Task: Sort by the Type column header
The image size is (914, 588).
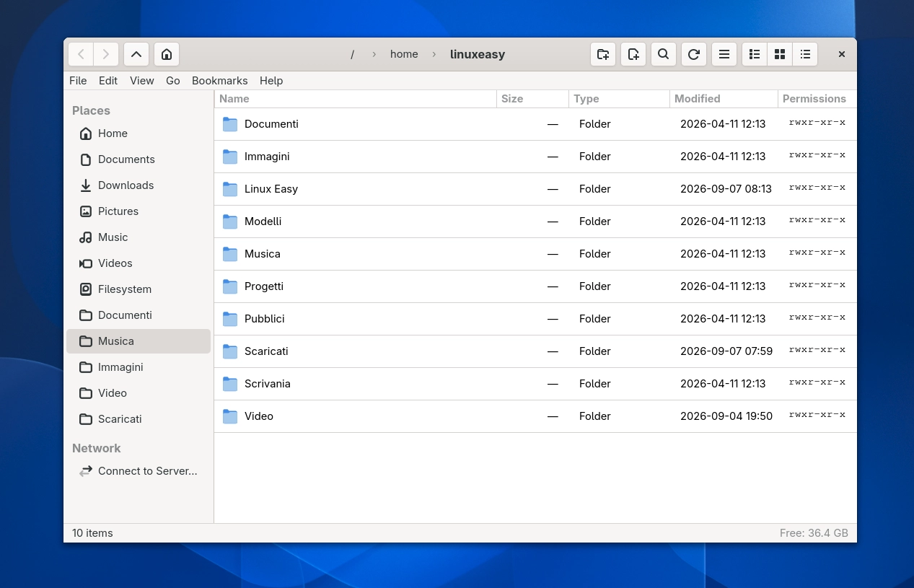Action: [x=619, y=99]
